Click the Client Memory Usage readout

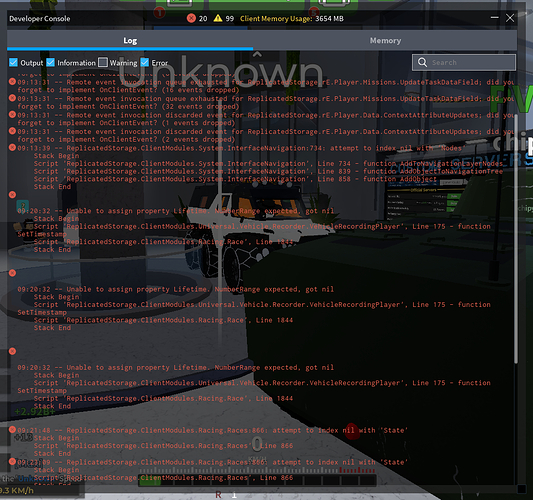pyautogui.click(x=292, y=19)
